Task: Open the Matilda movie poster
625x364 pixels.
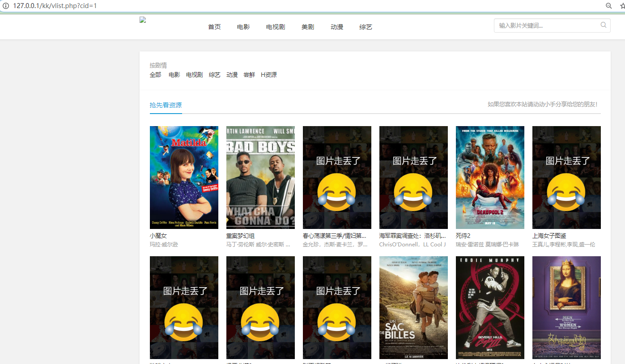Action: (184, 178)
